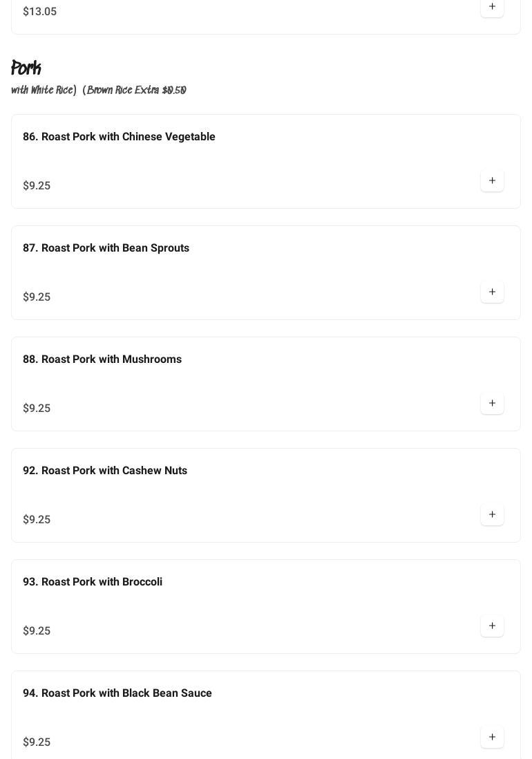Screen dimensions: 532x759
Task: Add Roast Pork with Bean Sprouts
Action: [x=492, y=292]
